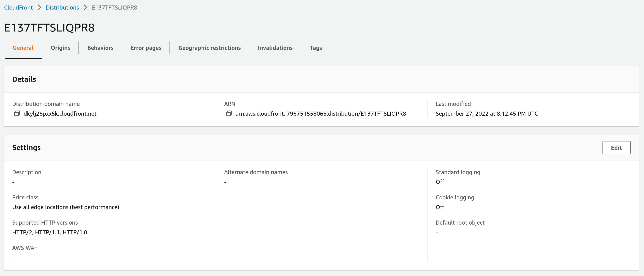
Task: Switch to the Tags tab
Action: pos(316,48)
